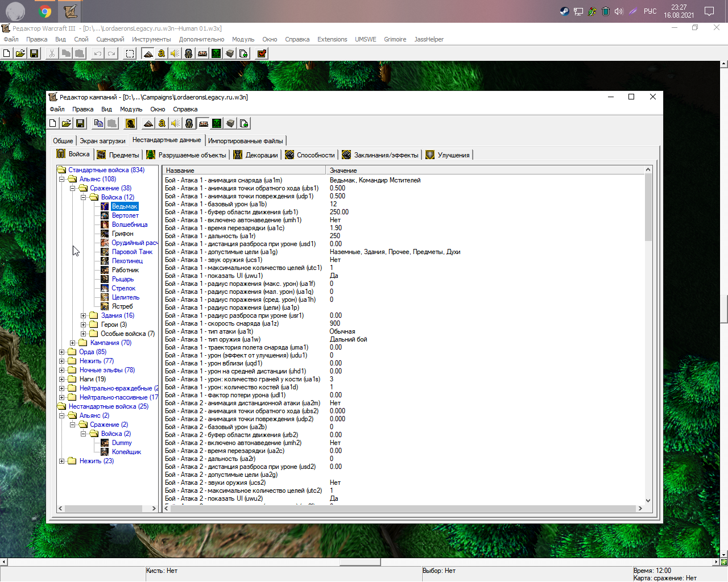Open Object Editor from Campaign Editor toolbar
This screenshot has height=582, width=728.
pyautogui.click(x=189, y=123)
